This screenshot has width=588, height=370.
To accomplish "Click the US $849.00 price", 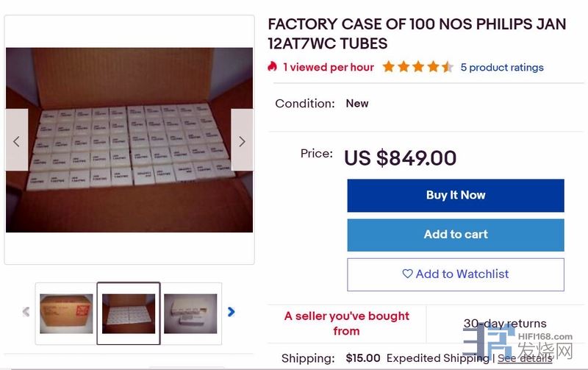I will point(400,157).
